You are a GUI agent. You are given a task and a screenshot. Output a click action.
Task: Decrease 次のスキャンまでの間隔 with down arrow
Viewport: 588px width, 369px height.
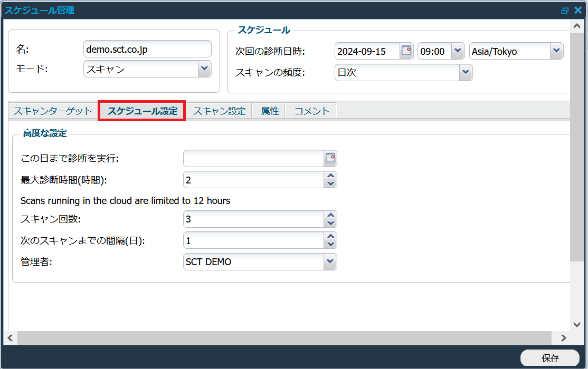coord(330,244)
